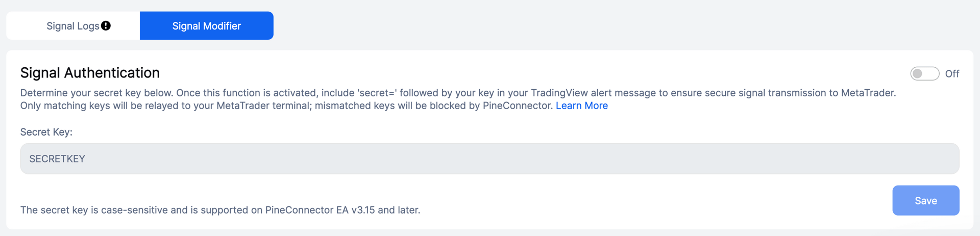Click the case-sensitive PineConnector EA v3.15 note
Image resolution: width=980 pixels, height=236 pixels.
[x=220, y=210]
